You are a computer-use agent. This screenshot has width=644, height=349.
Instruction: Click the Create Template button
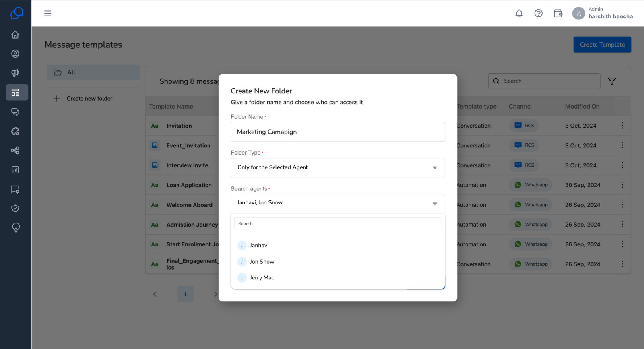coord(602,45)
